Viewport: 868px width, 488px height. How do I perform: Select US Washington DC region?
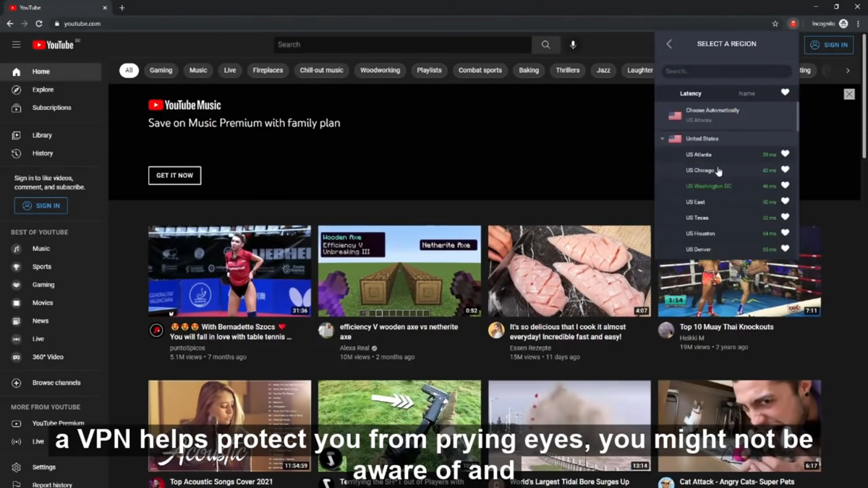[x=708, y=186]
